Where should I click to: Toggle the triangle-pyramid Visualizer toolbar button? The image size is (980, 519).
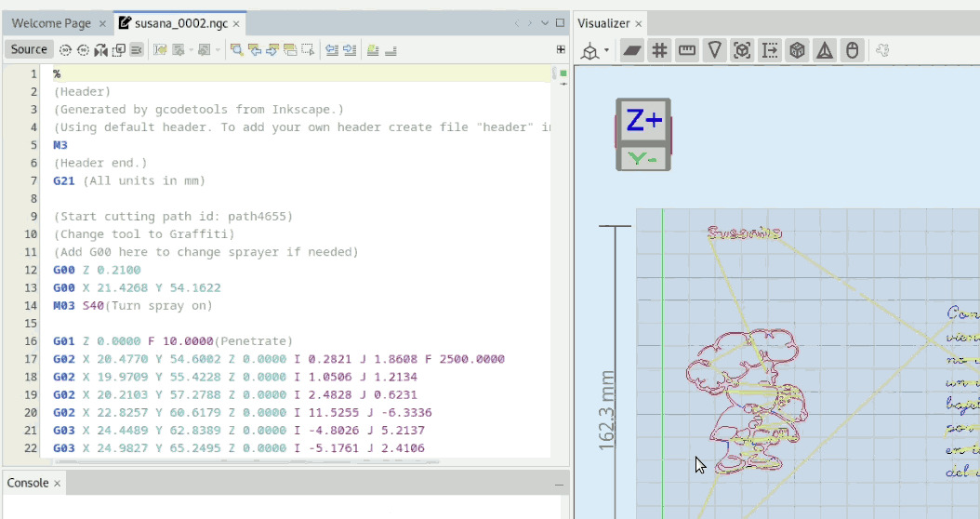825,50
